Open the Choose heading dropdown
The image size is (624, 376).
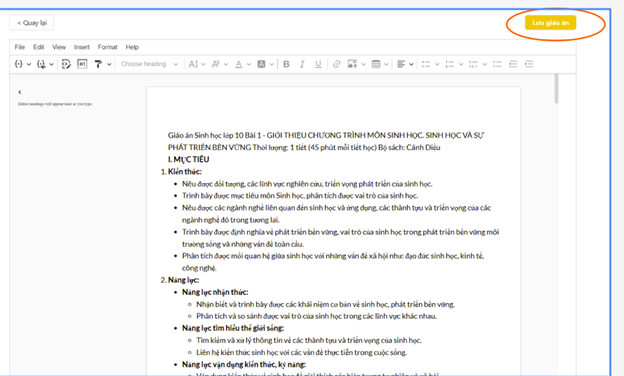[x=149, y=64]
